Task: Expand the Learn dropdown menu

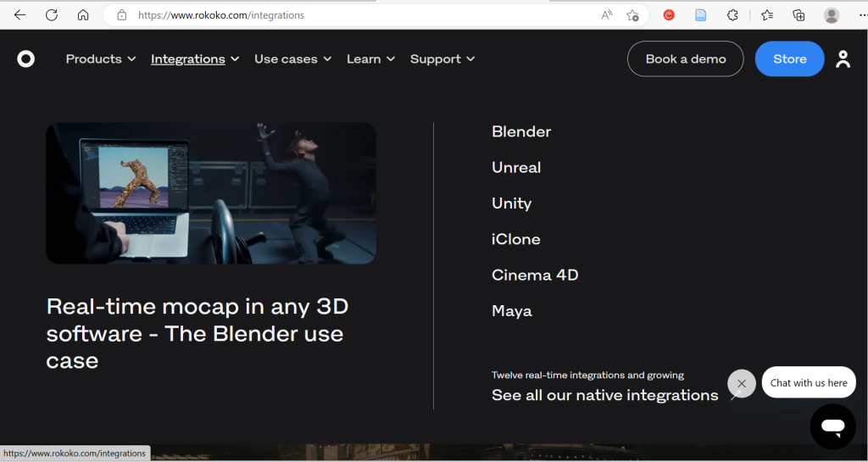Action: pos(371,58)
